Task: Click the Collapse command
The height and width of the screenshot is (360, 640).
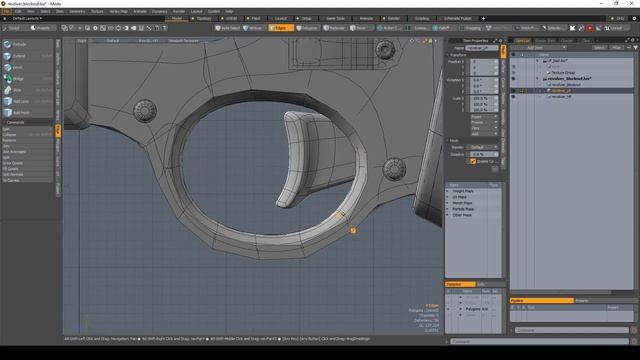Action: (27, 135)
